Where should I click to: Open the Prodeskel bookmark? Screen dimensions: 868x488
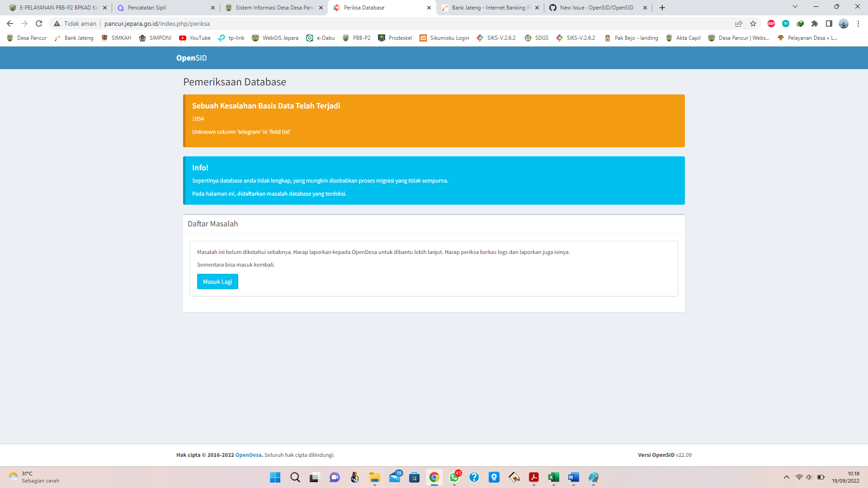395,38
